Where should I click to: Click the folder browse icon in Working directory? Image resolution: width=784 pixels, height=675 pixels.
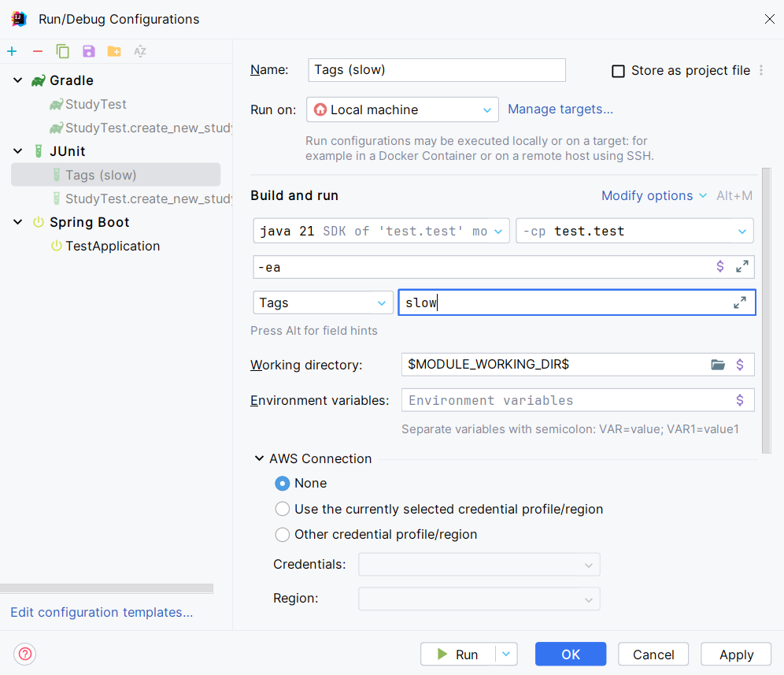point(718,365)
